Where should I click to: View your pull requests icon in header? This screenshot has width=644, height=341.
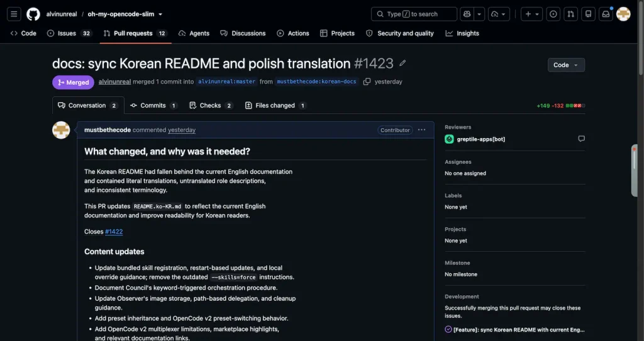pyautogui.click(x=570, y=14)
